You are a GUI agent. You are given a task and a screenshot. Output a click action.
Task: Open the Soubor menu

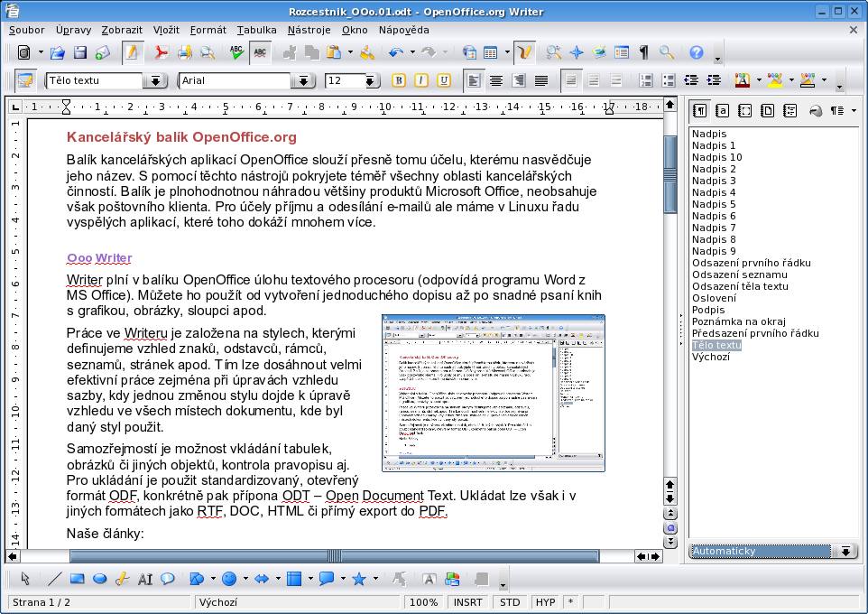[26, 30]
